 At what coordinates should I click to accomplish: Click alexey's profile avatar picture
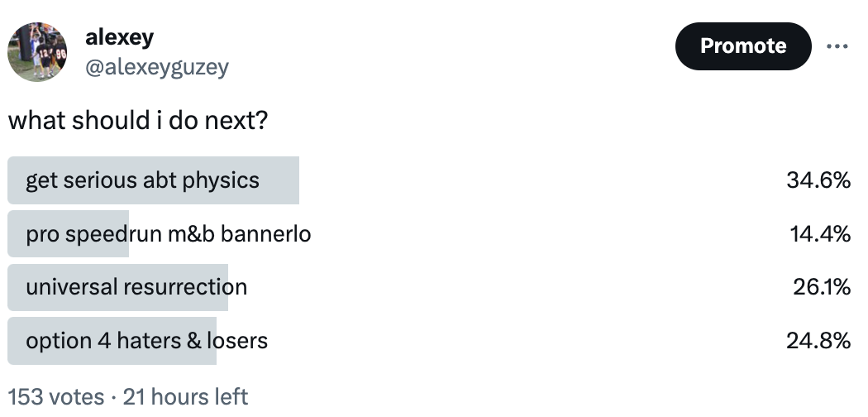[x=37, y=51]
